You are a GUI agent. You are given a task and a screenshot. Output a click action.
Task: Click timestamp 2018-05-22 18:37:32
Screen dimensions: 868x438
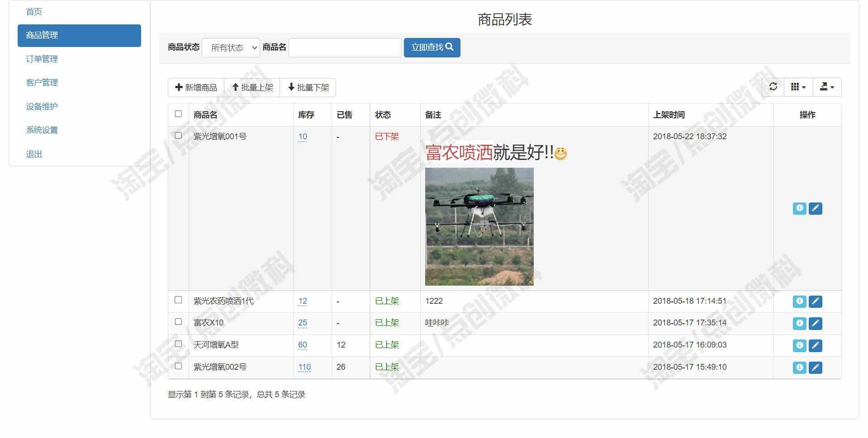coord(690,137)
